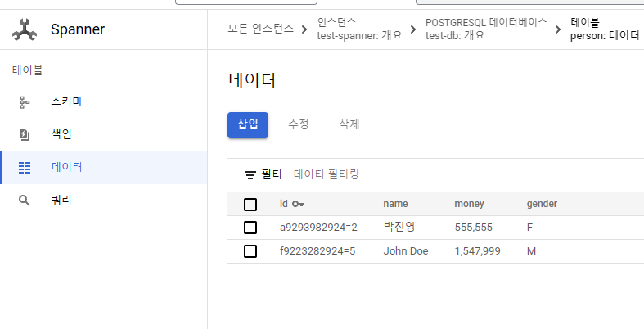Open the 스키마 menu item
This screenshot has height=329, width=644.
[x=67, y=102]
